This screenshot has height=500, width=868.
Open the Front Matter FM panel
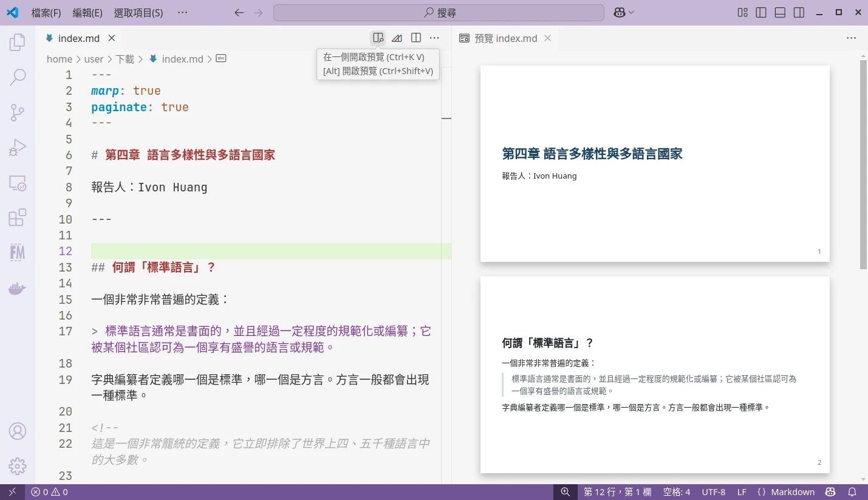click(18, 252)
